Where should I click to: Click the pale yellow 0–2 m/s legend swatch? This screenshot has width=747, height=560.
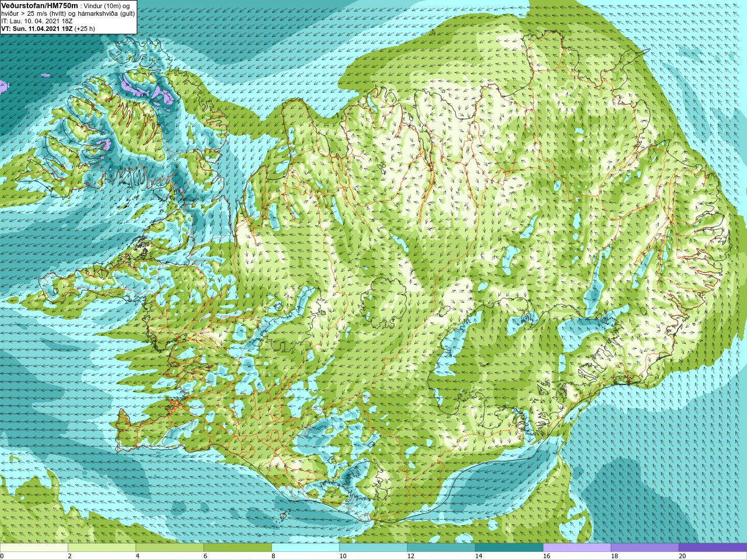click(34, 548)
